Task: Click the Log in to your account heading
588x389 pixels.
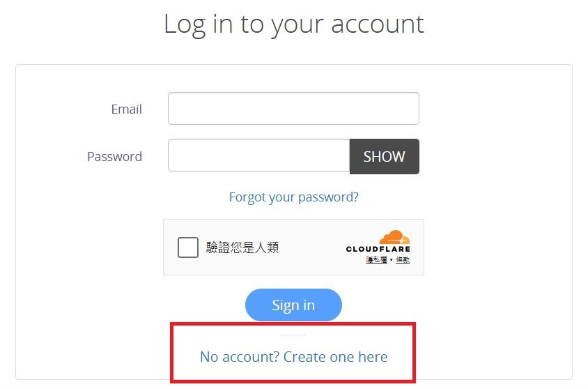Action: [294, 24]
